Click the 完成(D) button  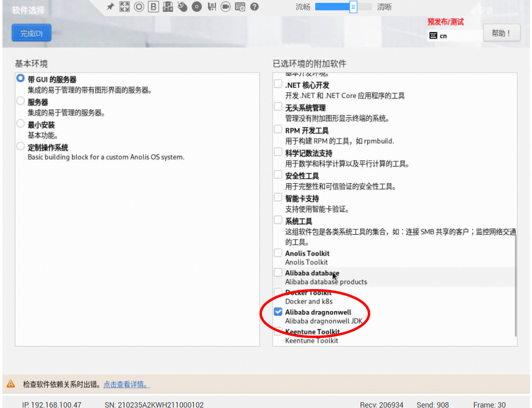(31, 33)
